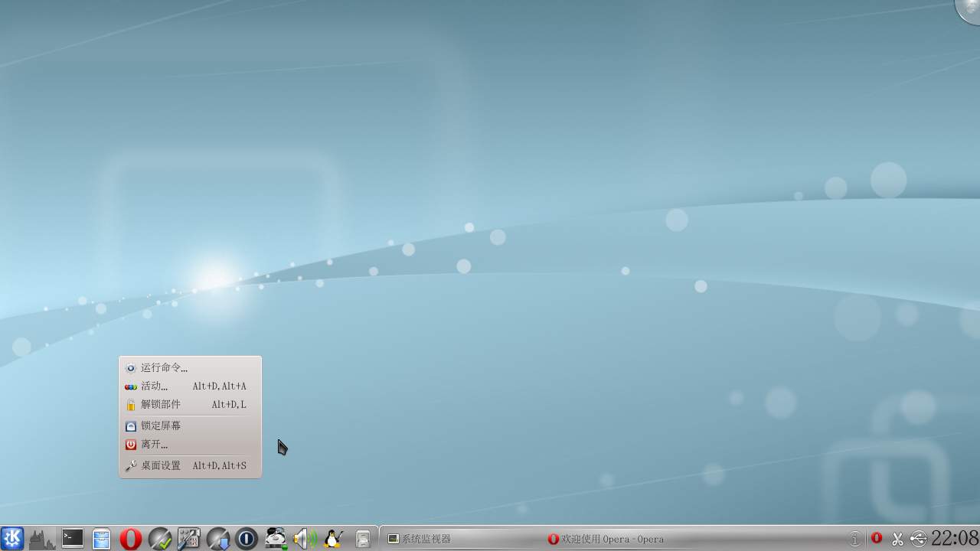Open 桌面设置 from context menu

click(x=190, y=465)
